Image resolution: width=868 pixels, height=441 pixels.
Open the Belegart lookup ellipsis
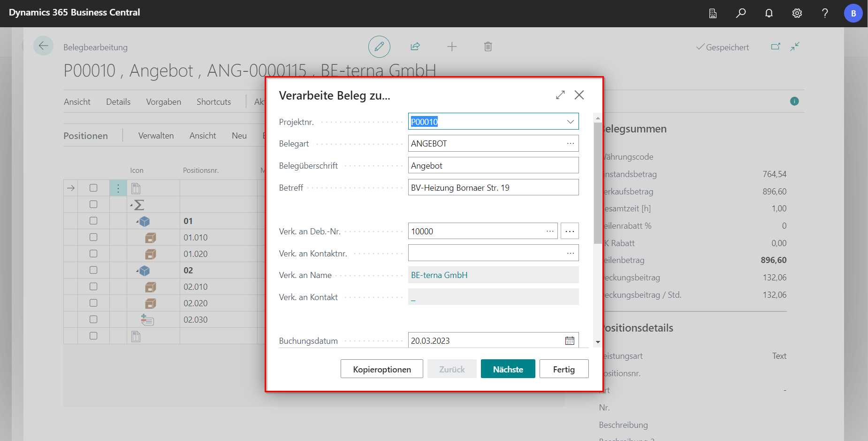(x=570, y=143)
